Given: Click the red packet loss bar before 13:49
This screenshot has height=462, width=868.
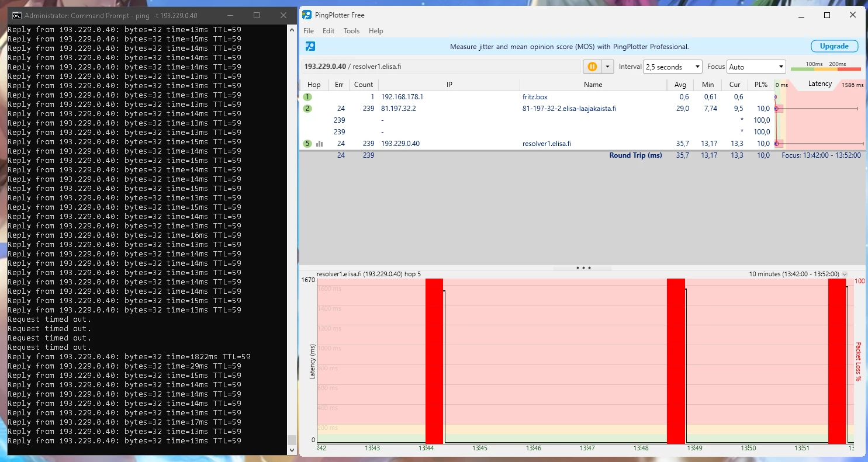Looking at the screenshot, I should (676, 361).
